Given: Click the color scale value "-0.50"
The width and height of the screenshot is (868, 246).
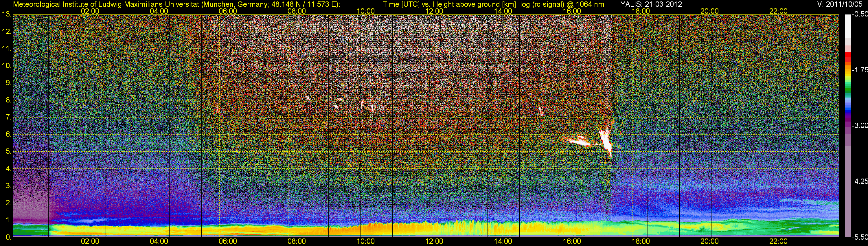Looking at the screenshot, I should tap(860, 14).
